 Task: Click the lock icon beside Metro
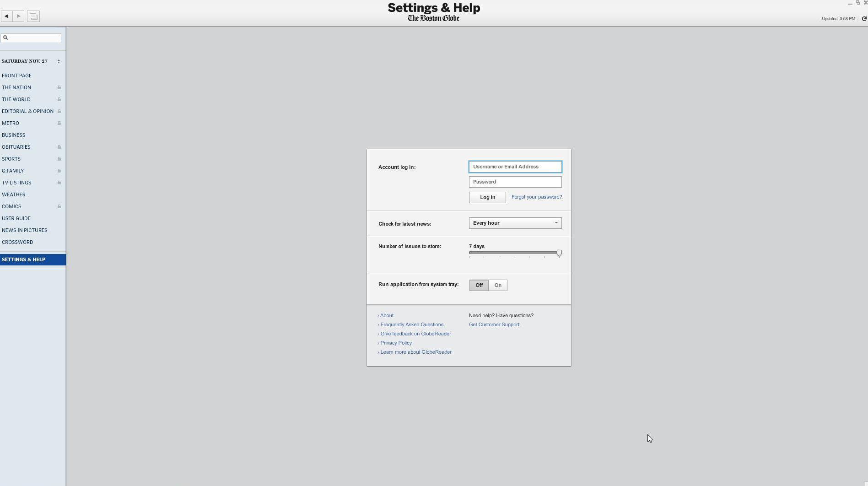pos(59,123)
